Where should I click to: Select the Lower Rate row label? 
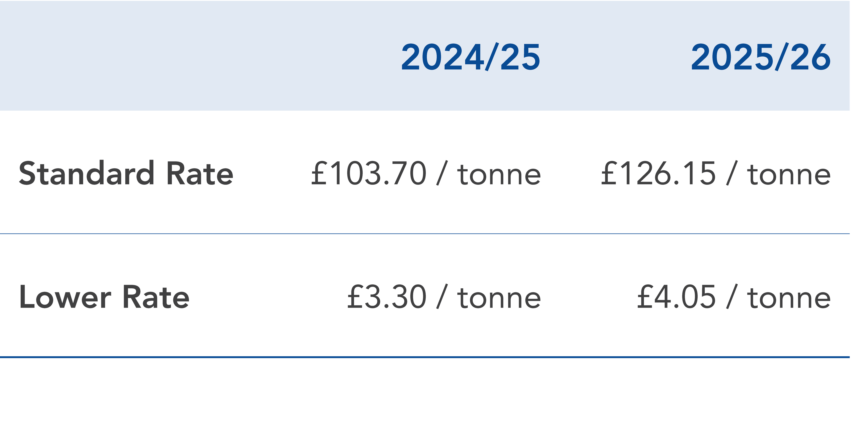pyautogui.click(x=104, y=297)
